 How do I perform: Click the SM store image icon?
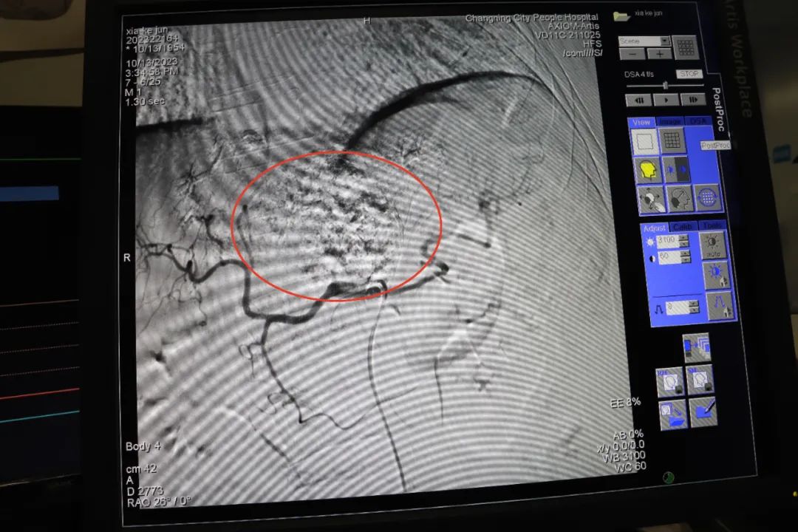(699, 380)
